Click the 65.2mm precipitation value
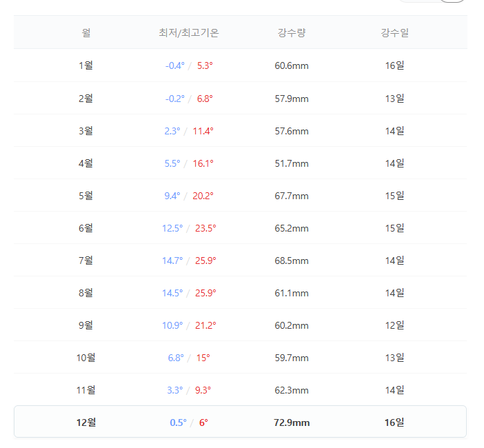The image size is (484, 448). pyautogui.click(x=292, y=228)
